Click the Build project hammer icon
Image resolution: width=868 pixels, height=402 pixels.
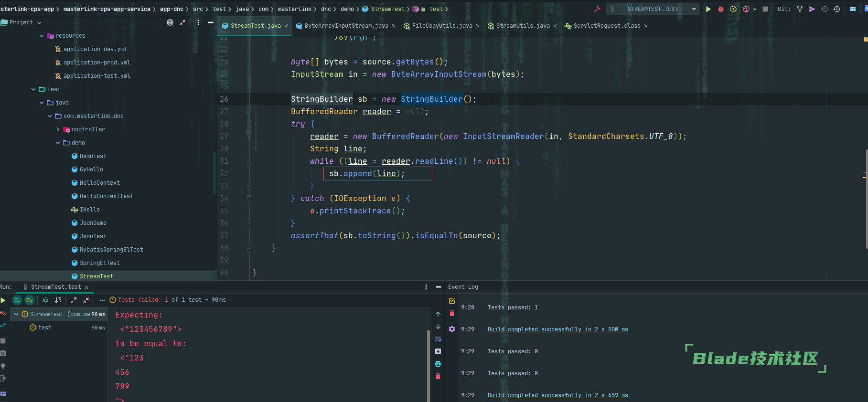tap(597, 9)
